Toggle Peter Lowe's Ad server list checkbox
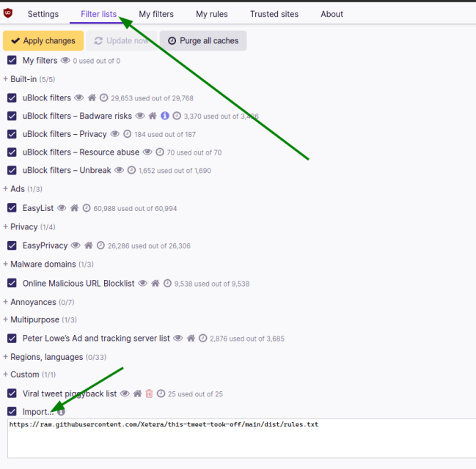Screen dimensions: 476x469 click(x=12, y=339)
